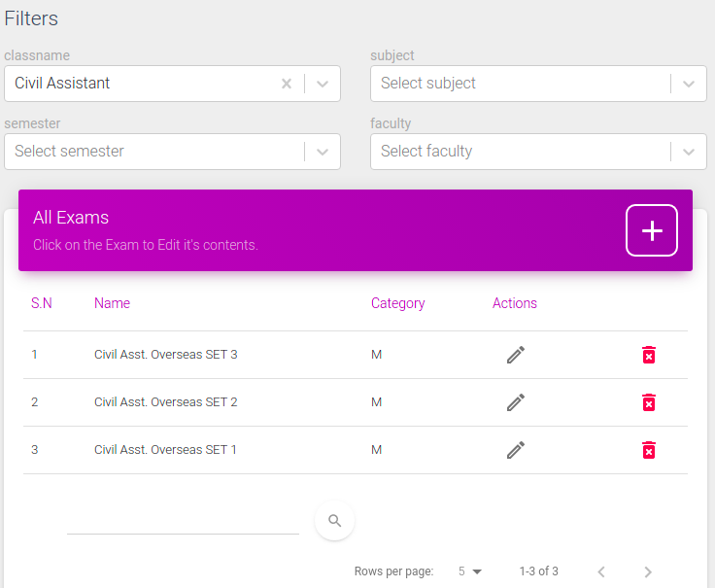
Task: Open exam Civil Asst. Overseas SET 2
Action: (165, 402)
